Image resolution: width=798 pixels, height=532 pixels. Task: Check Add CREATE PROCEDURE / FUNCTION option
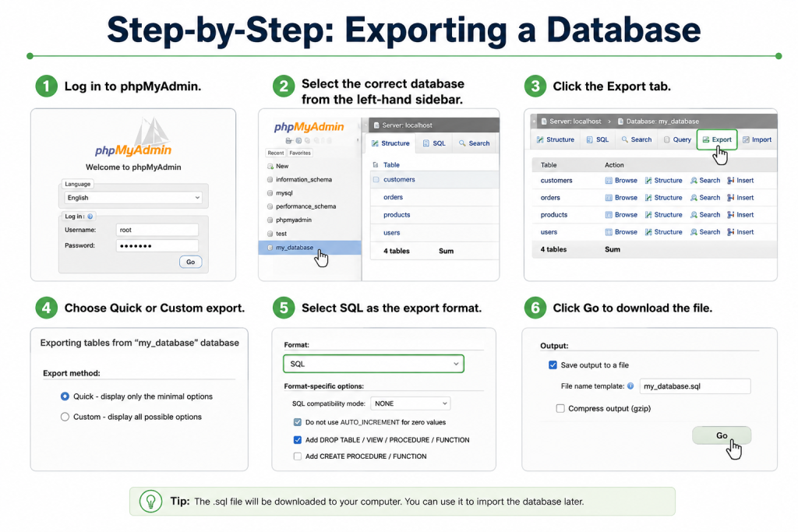[297, 456]
